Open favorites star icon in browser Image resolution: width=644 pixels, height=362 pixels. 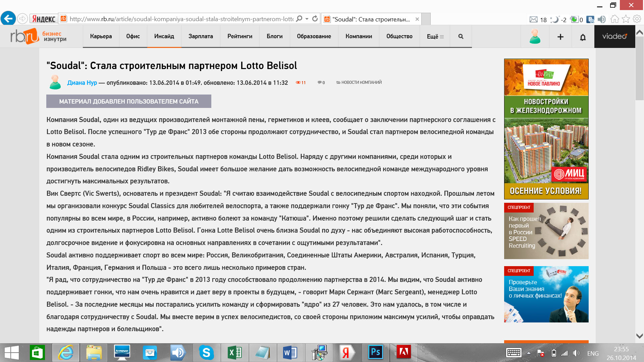pyautogui.click(x=626, y=19)
